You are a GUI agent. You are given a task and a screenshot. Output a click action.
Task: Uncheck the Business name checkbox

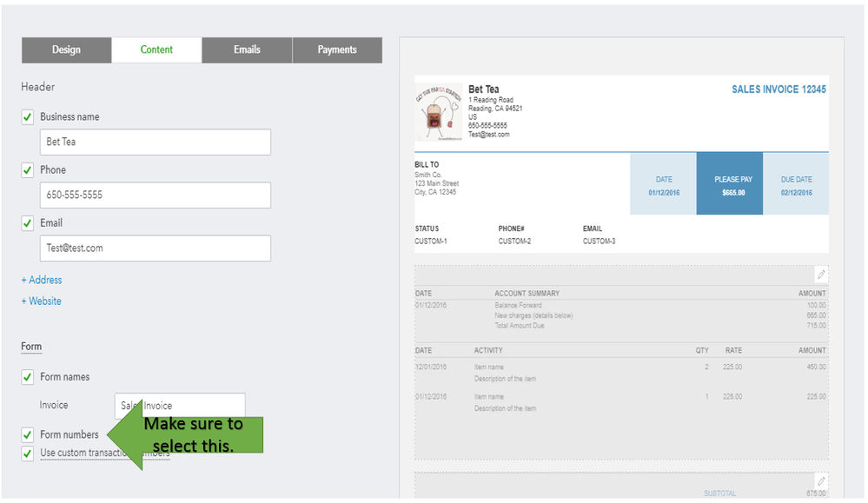pyautogui.click(x=28, y=116)
